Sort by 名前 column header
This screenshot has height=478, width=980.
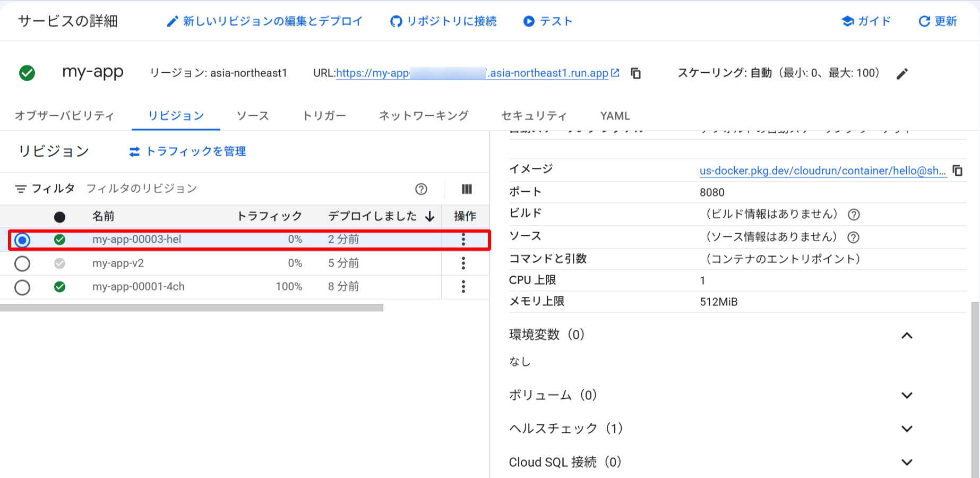[x=104, y=216]
